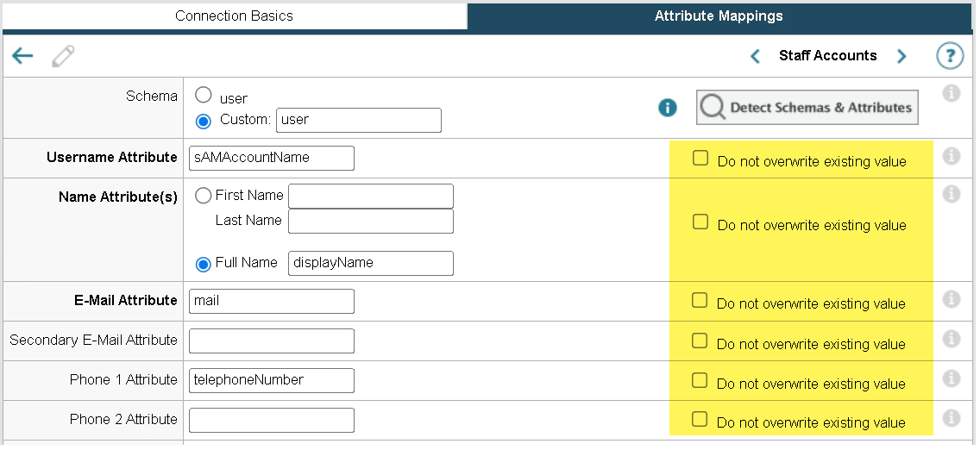This screenshot has height=450, width=980.
Task: Open the Attribute Mappings tab
Action: [x=719, y=16]
